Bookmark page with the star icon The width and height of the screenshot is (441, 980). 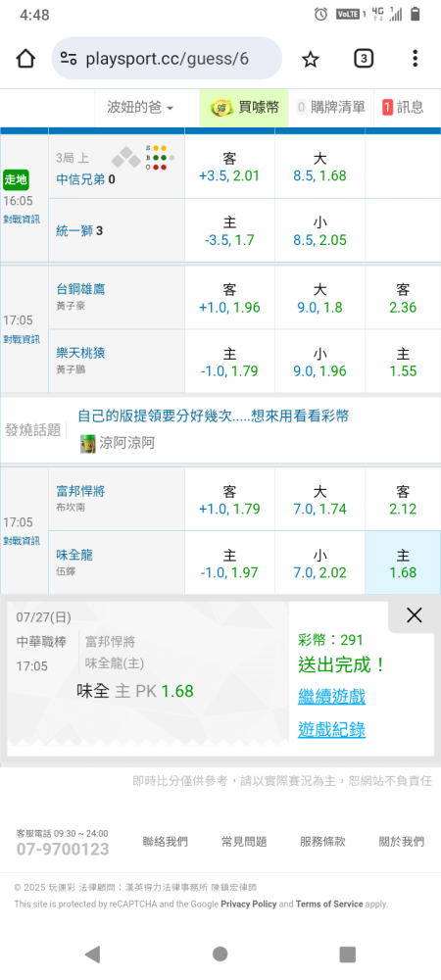311,59
